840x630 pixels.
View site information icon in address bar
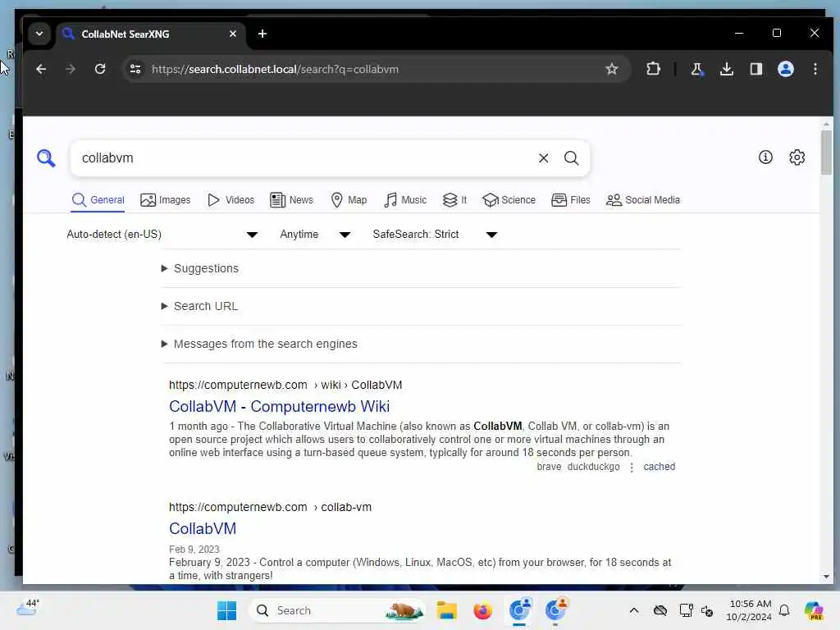pyautogui.click(x=135, y=69)
